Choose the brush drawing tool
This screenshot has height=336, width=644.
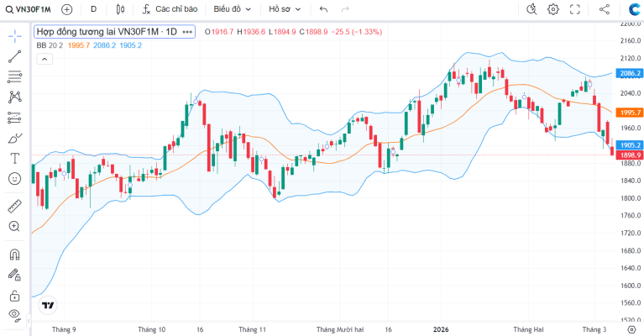[x=15, y=139]
